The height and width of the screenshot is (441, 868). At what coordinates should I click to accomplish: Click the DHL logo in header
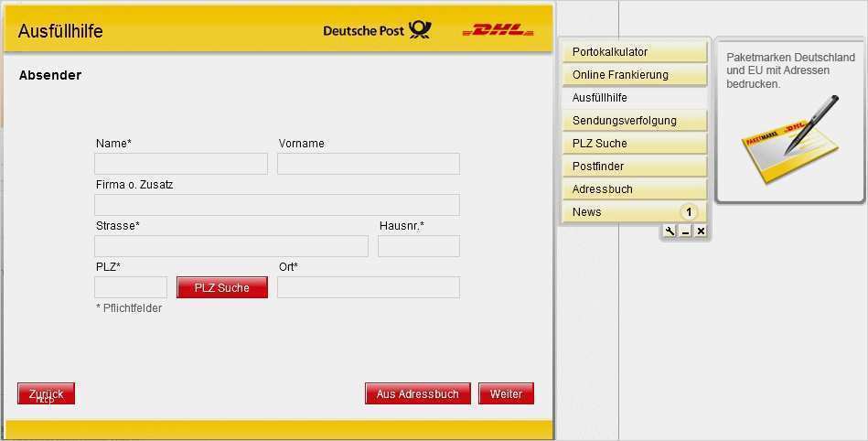pos(498,30)
